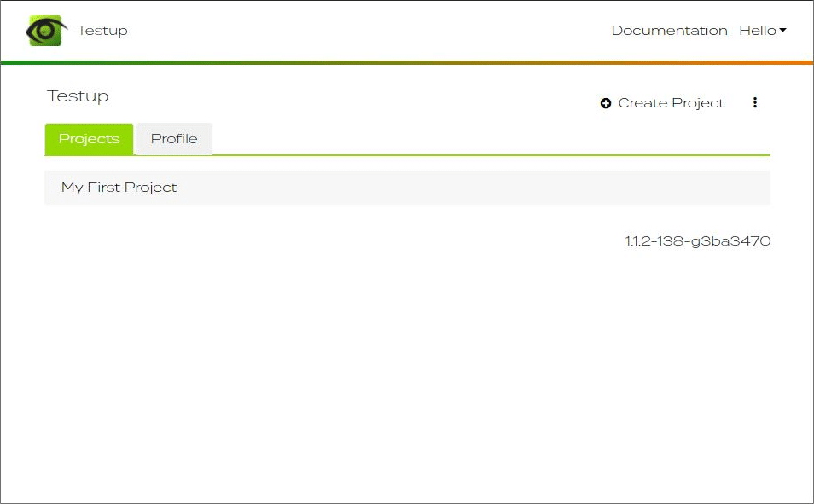Click the Testup page heading
The width and height of the screenshot is (814, 504).
78,96
